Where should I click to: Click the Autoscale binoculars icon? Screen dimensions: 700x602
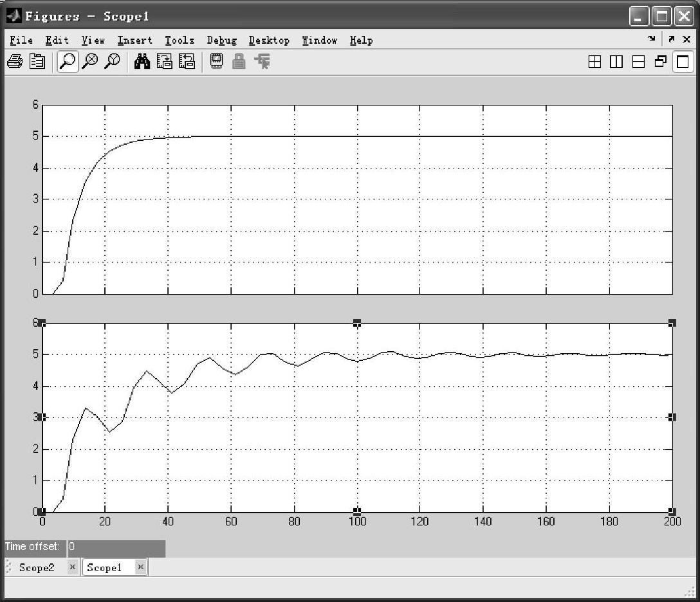142,62
